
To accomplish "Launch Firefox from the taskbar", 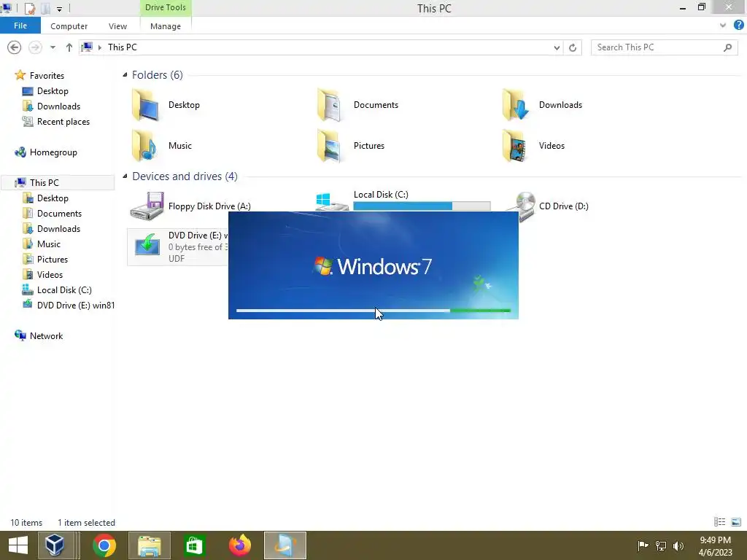I will point(239,545).
